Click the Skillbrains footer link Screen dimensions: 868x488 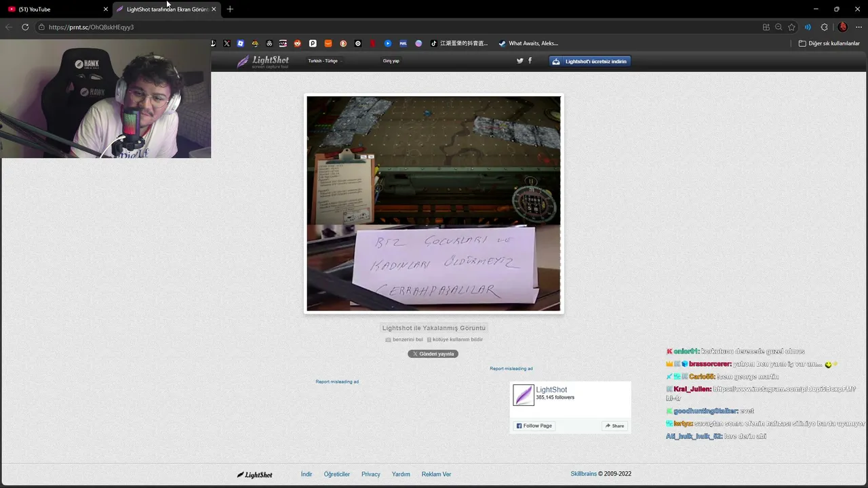point(584,474)
